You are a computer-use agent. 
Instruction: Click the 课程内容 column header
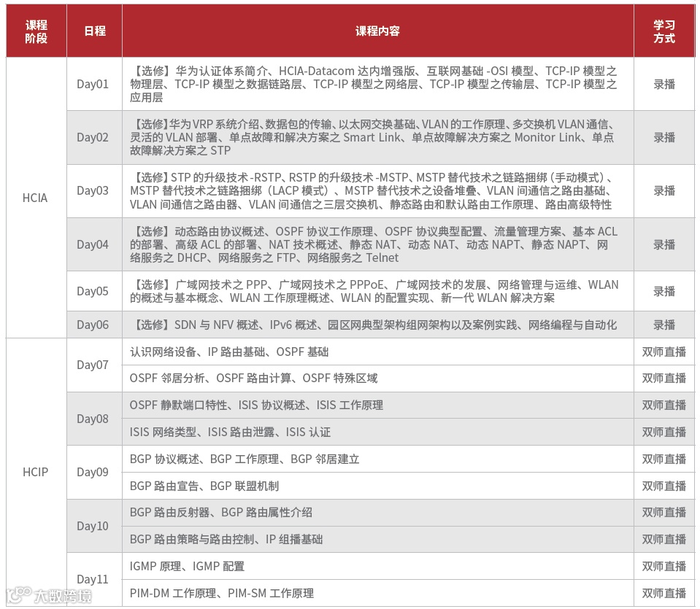coord(377,31)
